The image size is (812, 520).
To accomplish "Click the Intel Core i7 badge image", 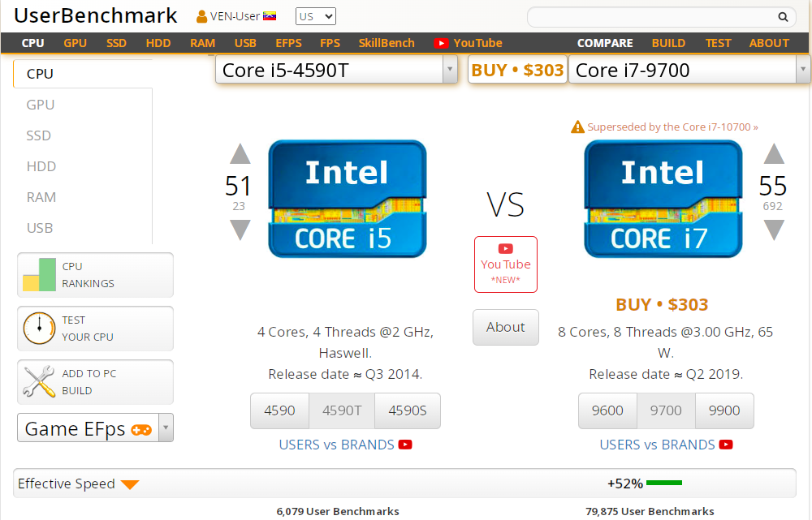I will pyautogui.click(x=663, y=199).
